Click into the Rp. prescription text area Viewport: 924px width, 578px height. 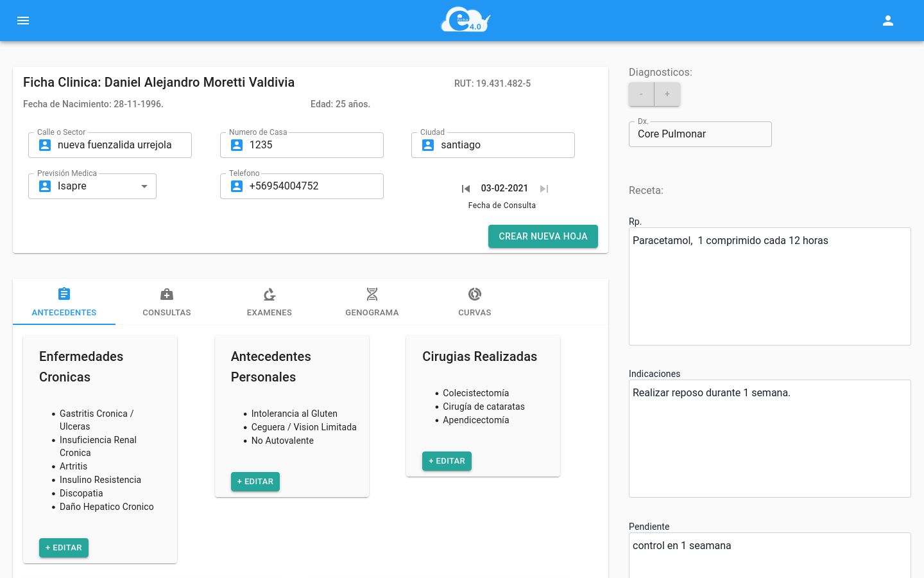(x=769, y=286)
